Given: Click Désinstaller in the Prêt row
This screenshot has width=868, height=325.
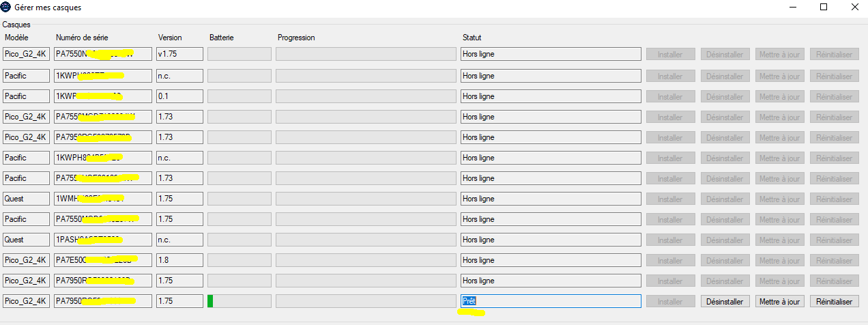Looking at the screenshot, I should pyautogui.click(x=725, y=301).
